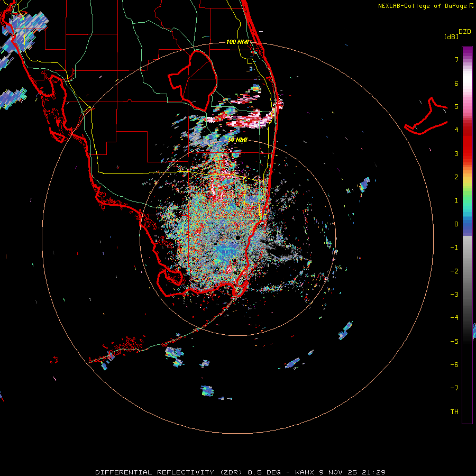Image resolution: width=476 pixels, height=476 pixels.
Task: Click the 6 value on the color scale
Action: coord(456,83)
